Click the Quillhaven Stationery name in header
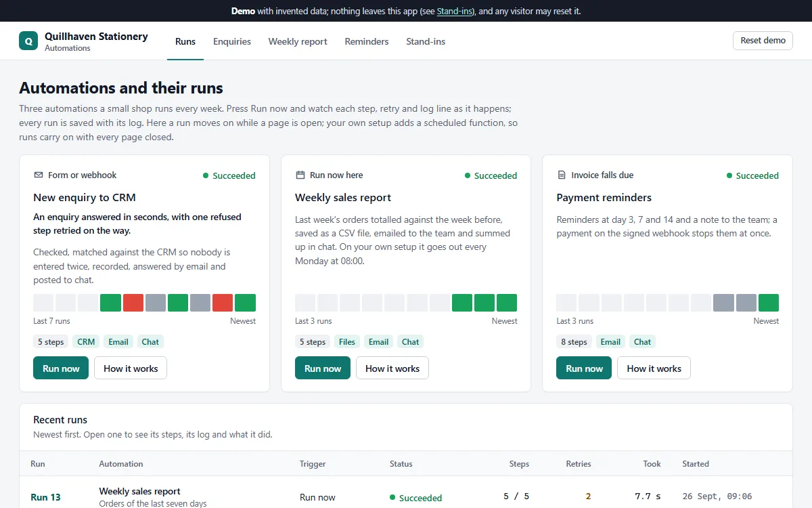 pyautogui.click(x=96, y=37)
